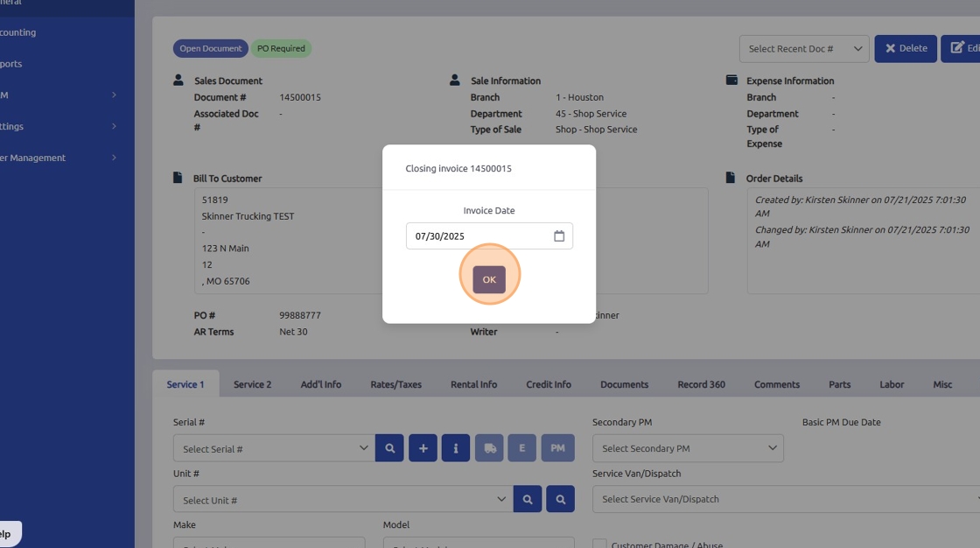Open serial info icon button

(x=455, y=448)
